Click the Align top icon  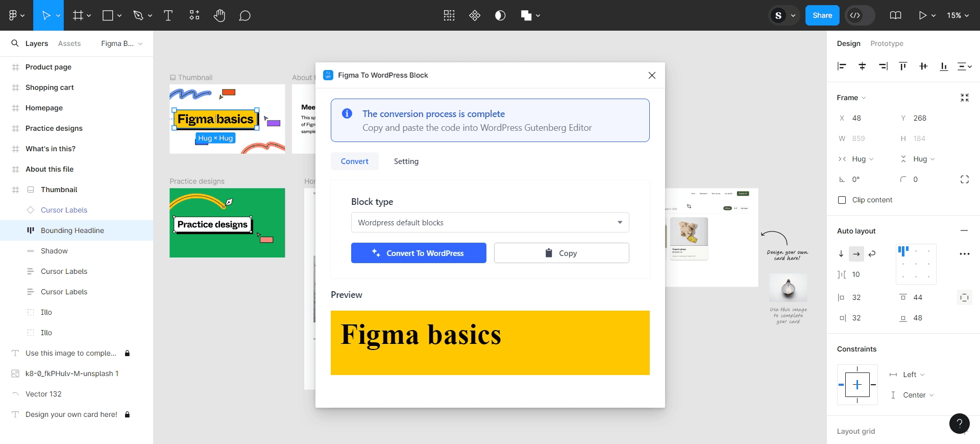click(903, 66)
